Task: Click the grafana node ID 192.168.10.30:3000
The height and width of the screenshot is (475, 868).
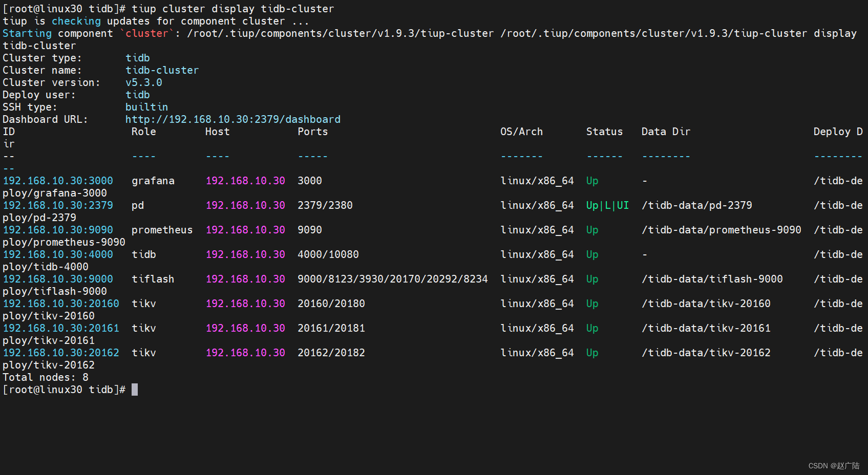Action: click(58, 181)
